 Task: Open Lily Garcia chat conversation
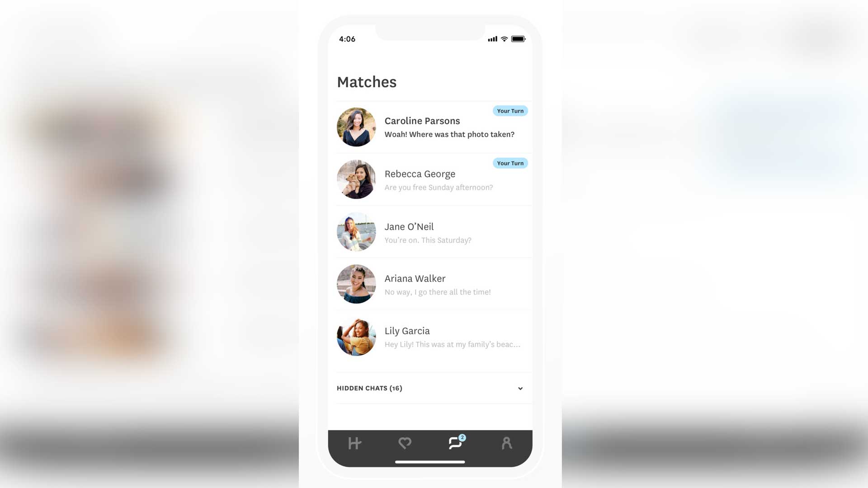click(x=431, y=337)
